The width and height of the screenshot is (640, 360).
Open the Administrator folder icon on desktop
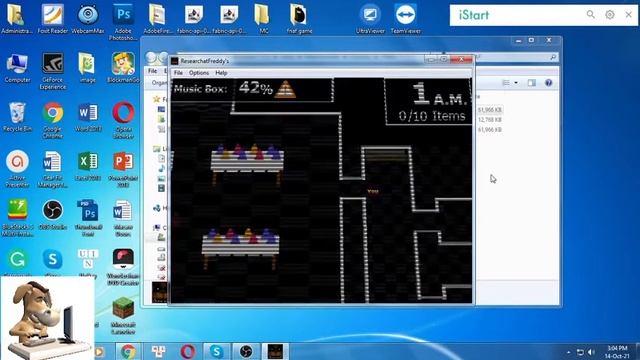[17, 19]
